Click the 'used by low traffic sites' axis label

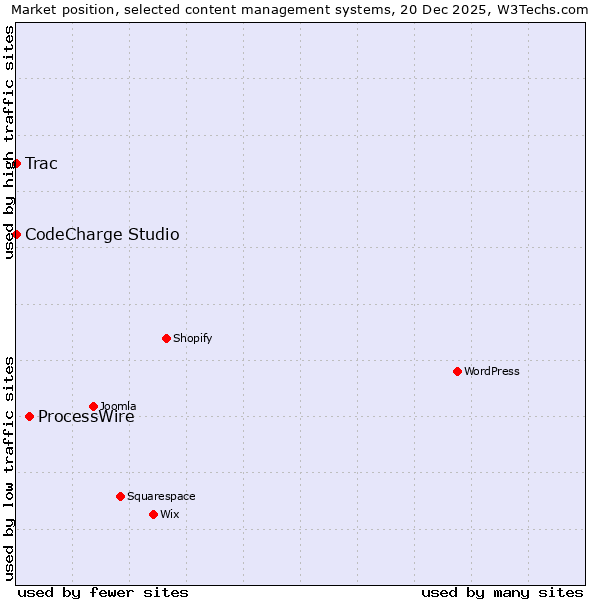(x=9, y=467)
